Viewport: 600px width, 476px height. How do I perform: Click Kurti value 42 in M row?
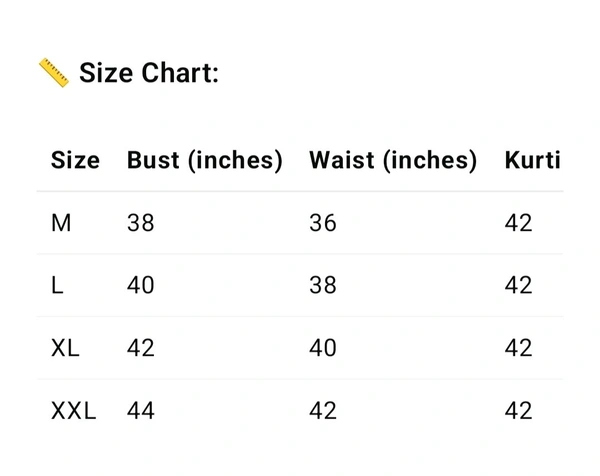click(519, 223)
